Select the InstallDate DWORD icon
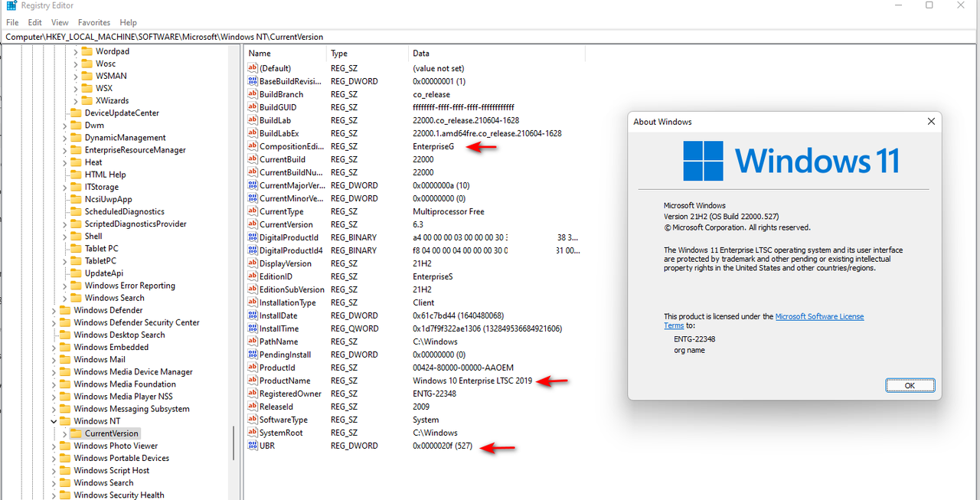The image size is (980, 500). point(253,315)
